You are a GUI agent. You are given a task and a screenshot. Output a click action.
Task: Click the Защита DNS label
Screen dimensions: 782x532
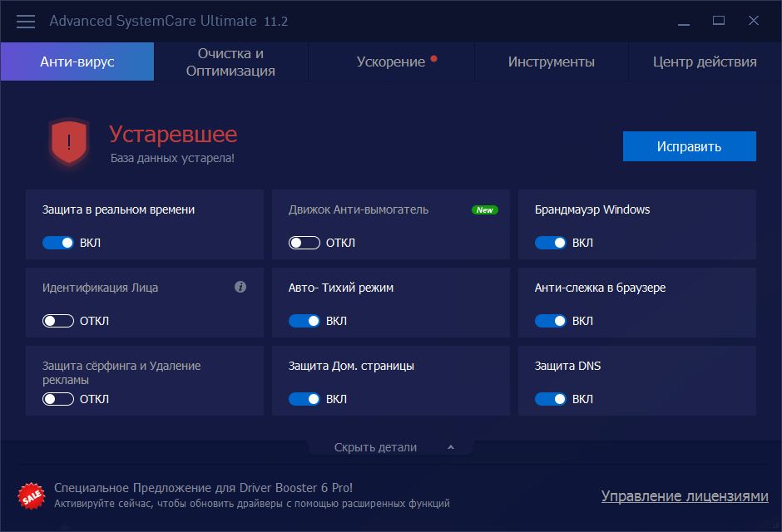567,366
